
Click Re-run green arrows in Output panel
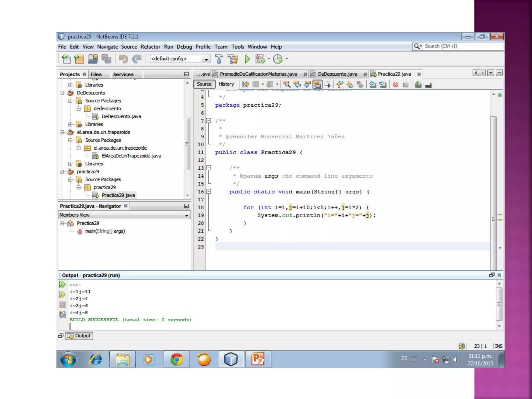tap(62, 284)
